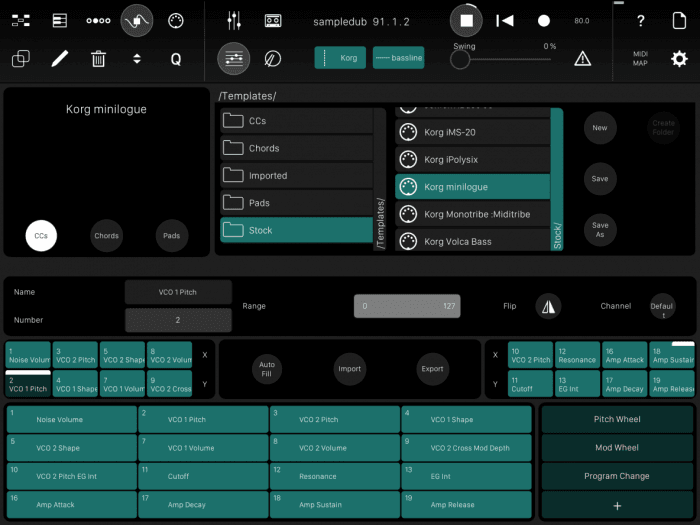Select the controllers waveform view icon
The width and height of the screenshot is (700, 525).
(x=137, y=21)
